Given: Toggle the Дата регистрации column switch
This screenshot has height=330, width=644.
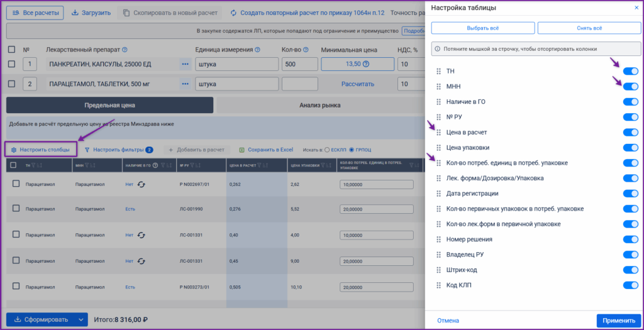Looking at the screenshot, I should point(630,194).
